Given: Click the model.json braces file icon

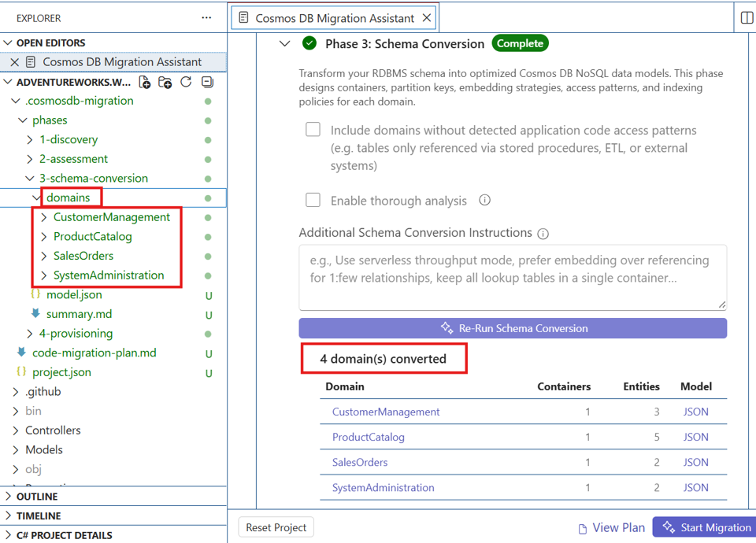Looking at the screenshot, I should click(x=35, y=294).
